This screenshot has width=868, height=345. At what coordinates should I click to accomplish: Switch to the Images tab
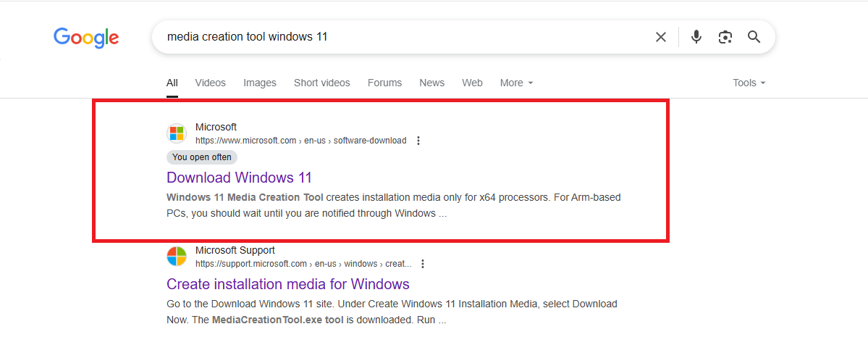[x=260, y=83]
